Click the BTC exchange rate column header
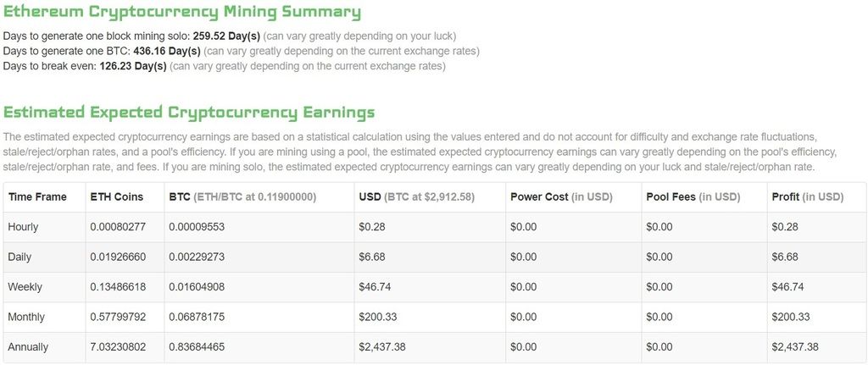Viewport: 868px width, 365px height. pyautogui.click(x=242, y=197)
